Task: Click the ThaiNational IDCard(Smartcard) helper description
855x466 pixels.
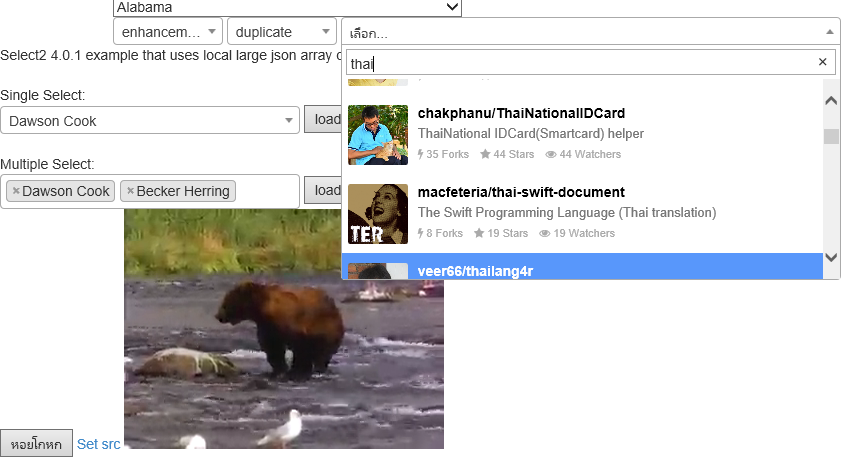Action: click(x=531, y=134)
